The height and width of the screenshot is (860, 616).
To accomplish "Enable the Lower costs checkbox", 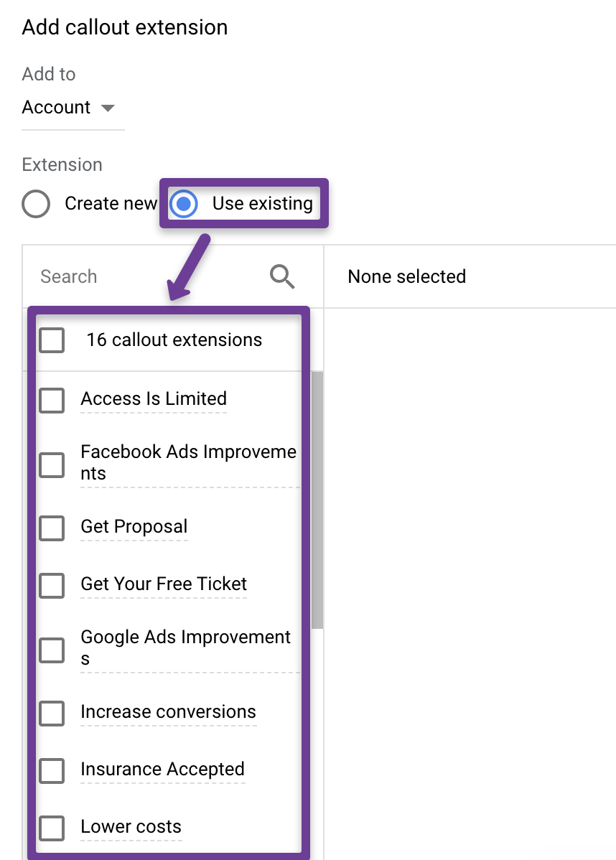I will [52, 828].
